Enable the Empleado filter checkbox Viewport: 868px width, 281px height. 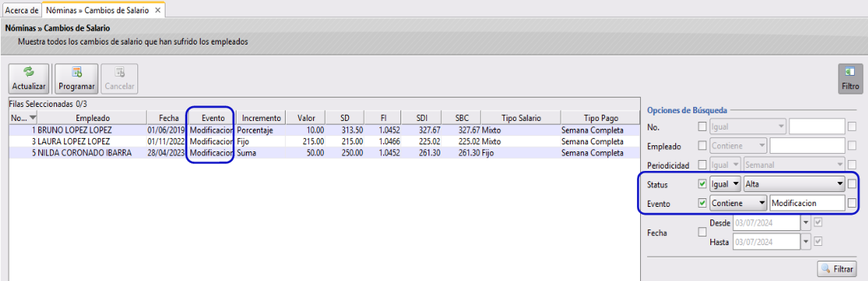(x=702, y=145)
